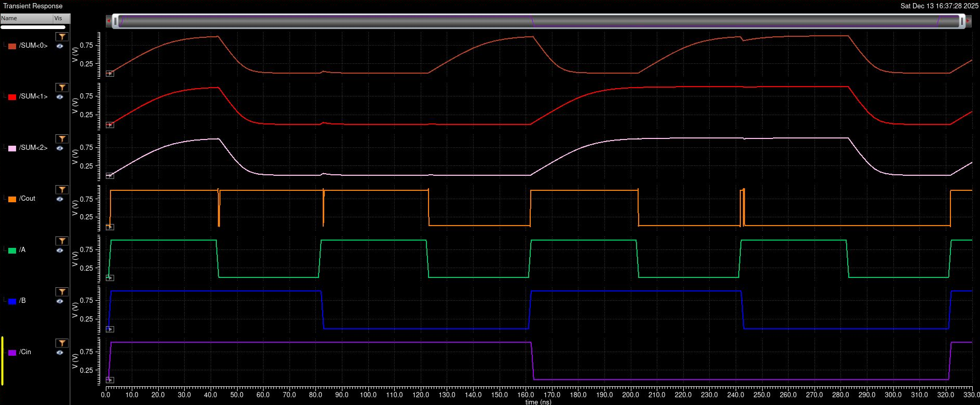Viewport: 980px width, 405px height.
Task: Click the 200.0 tick on time axis
Action: [631, 395]
